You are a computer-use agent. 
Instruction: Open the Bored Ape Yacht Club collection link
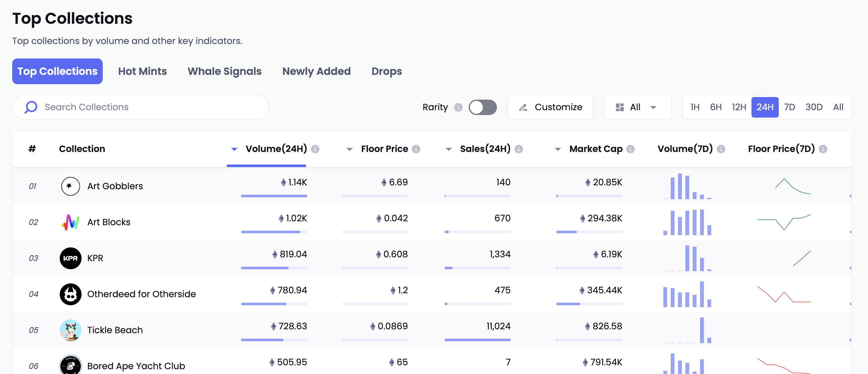pos(136,366)
